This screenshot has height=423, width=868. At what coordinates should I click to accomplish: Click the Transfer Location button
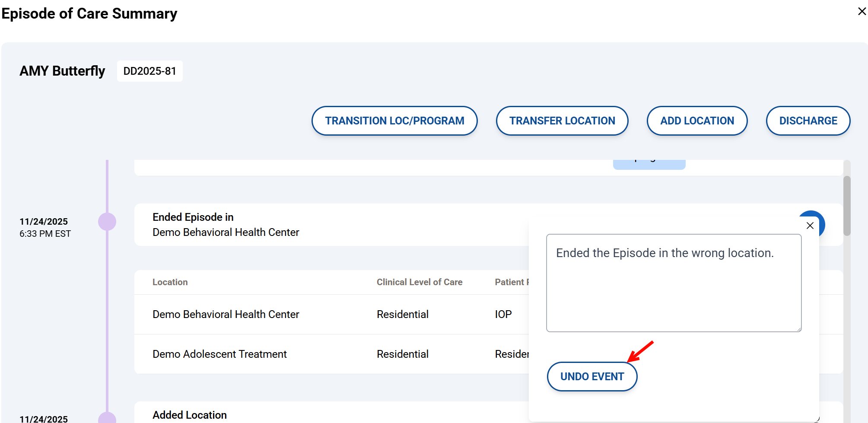coord(562,121)
